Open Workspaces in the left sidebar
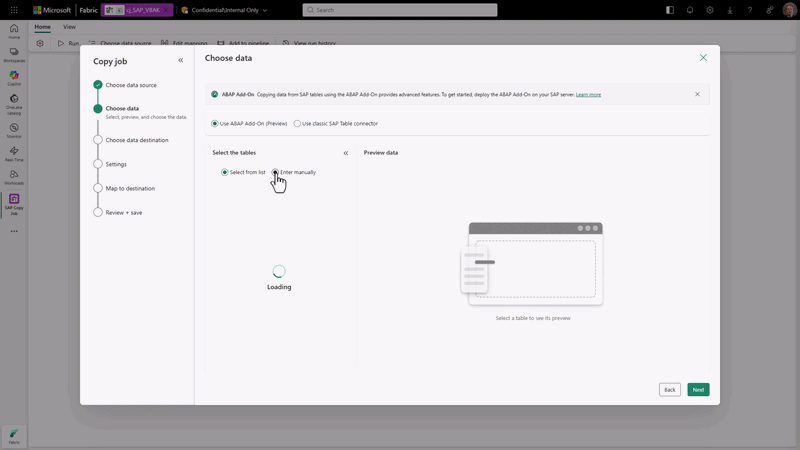800x450 pixels. click(x=14, y=55)
